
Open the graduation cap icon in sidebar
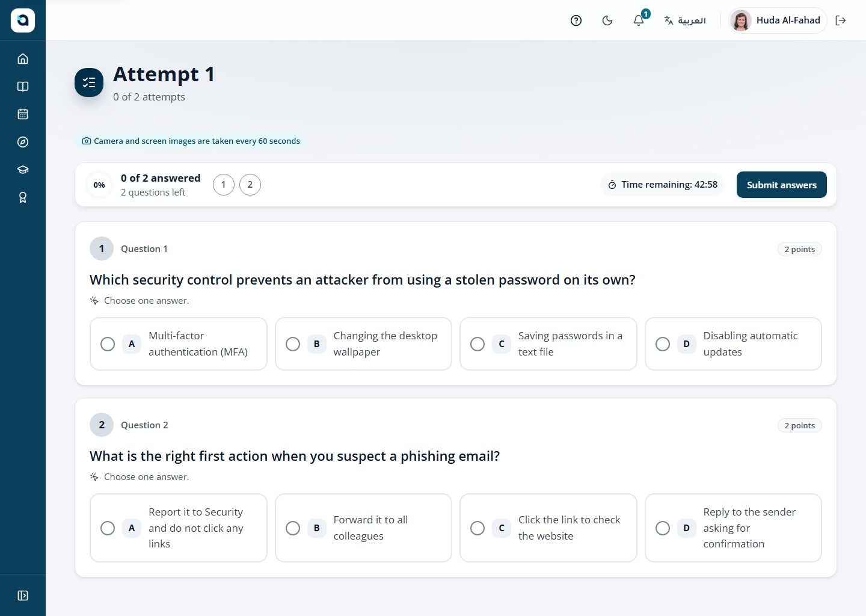(23, 170)
